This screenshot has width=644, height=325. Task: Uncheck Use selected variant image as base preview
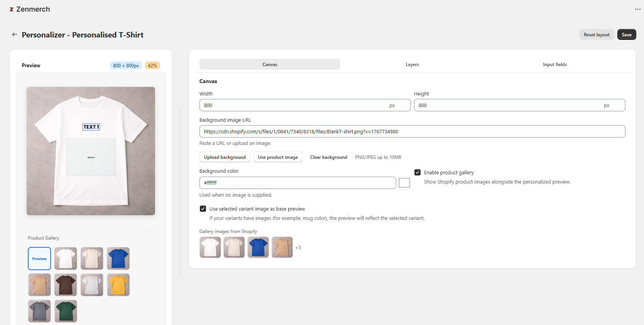pyautogui.click(x=203, y=209)
